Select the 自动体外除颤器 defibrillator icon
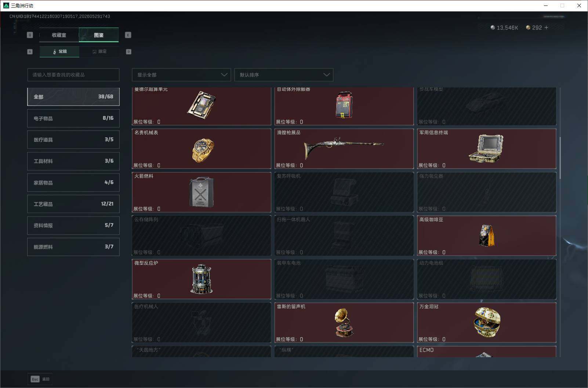 tap(344, 105)
